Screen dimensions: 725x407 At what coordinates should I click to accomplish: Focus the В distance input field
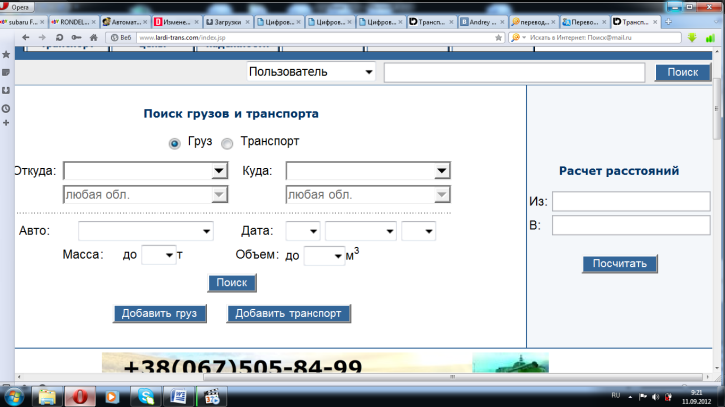tap(631, 225)
